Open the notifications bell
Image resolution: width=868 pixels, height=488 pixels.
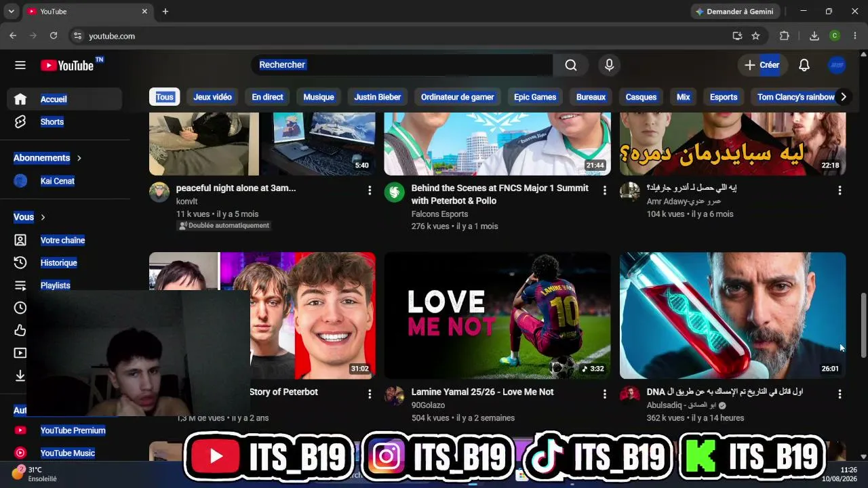(804, 65)
